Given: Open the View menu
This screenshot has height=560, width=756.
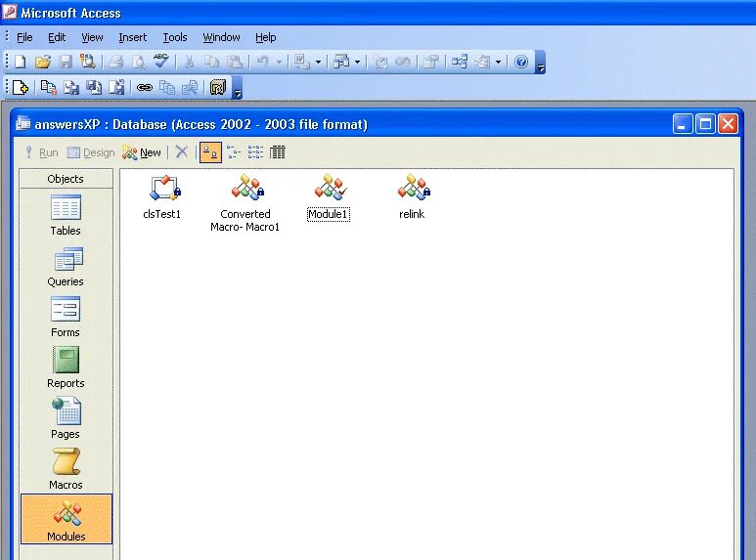Looking at the screenshot, I should 92,37.
